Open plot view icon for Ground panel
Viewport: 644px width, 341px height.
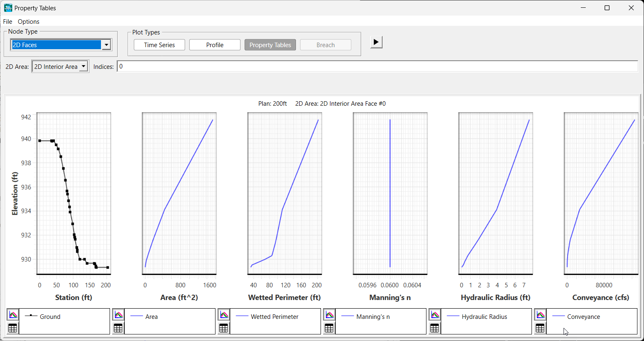(x=13, y=315)
